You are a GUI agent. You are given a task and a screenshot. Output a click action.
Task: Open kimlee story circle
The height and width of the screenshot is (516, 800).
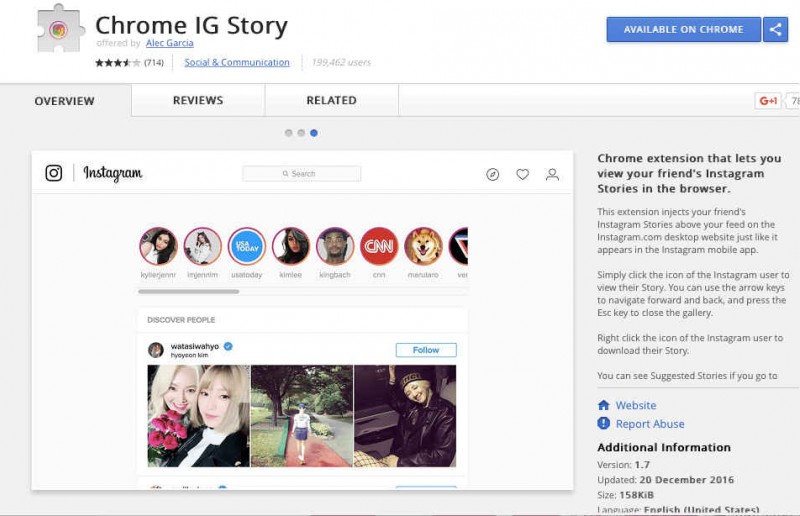291,247
